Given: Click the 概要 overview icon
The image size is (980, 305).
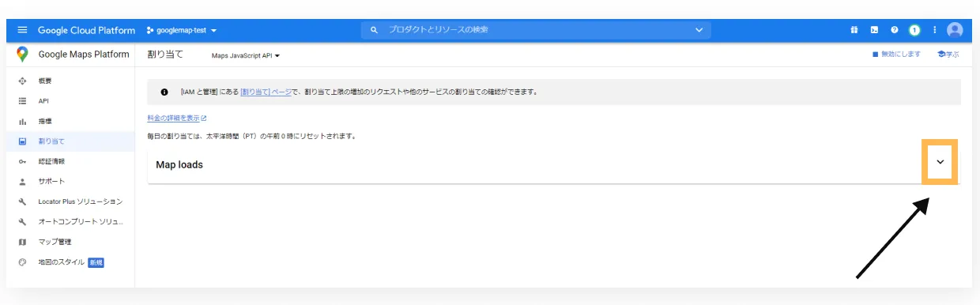Looking at the screenshot, I should click(x=22, y=81).
